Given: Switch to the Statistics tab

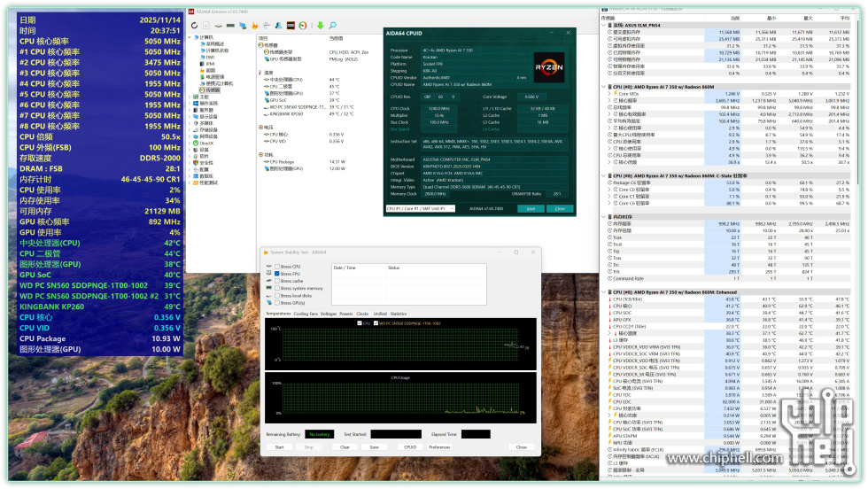Looking at the screenshot, I should [x=399, y=314].
